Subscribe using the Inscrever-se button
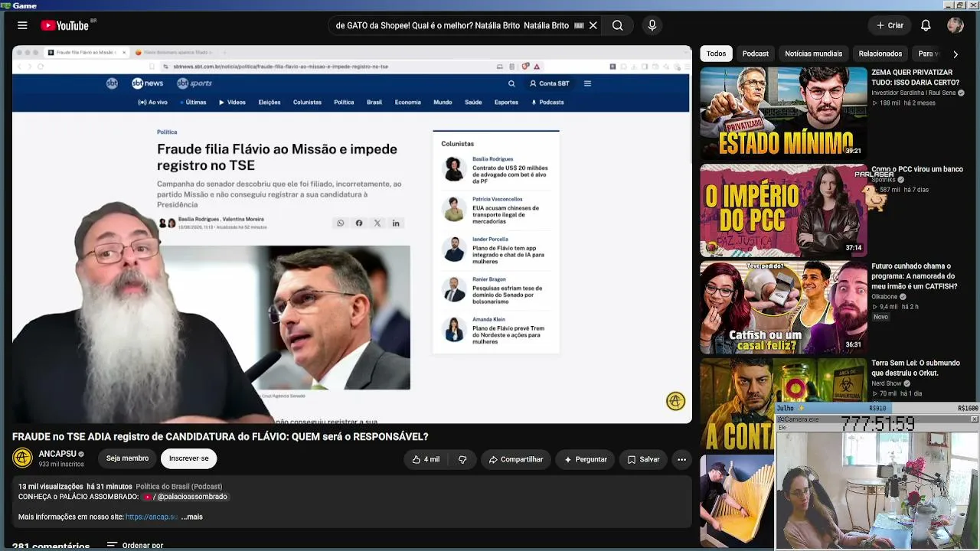980x551 pixels. pyautogui.click(x=189, y=458)
